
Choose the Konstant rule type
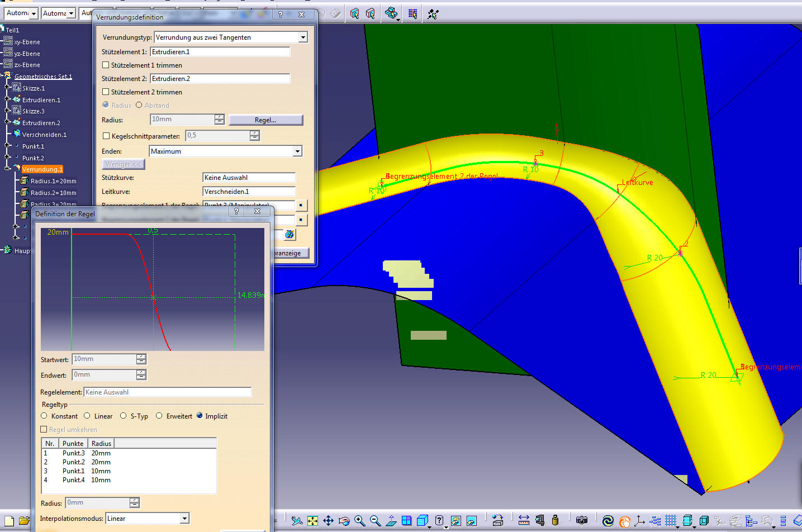44,416
